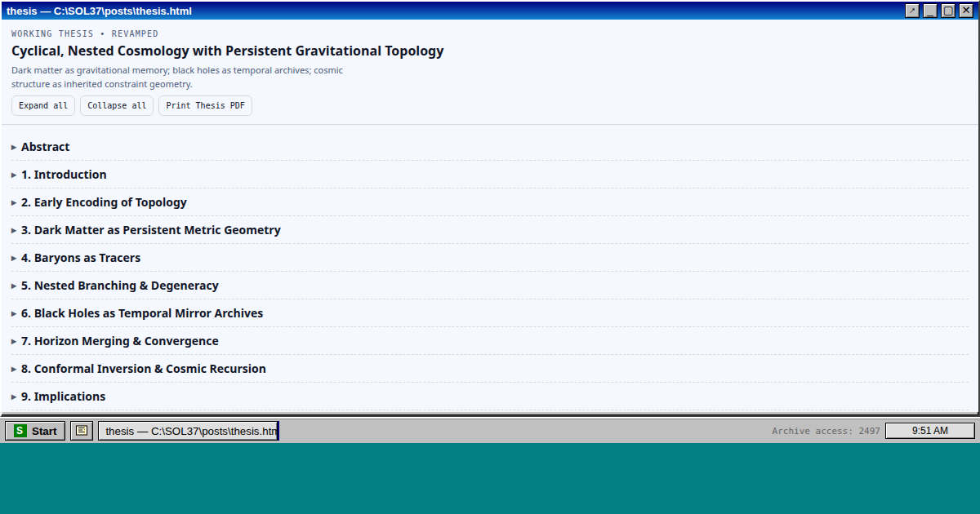Click the taskbar notes icon beside Start
The height and width of the screenshot is (514, 980).
point(82,431)
